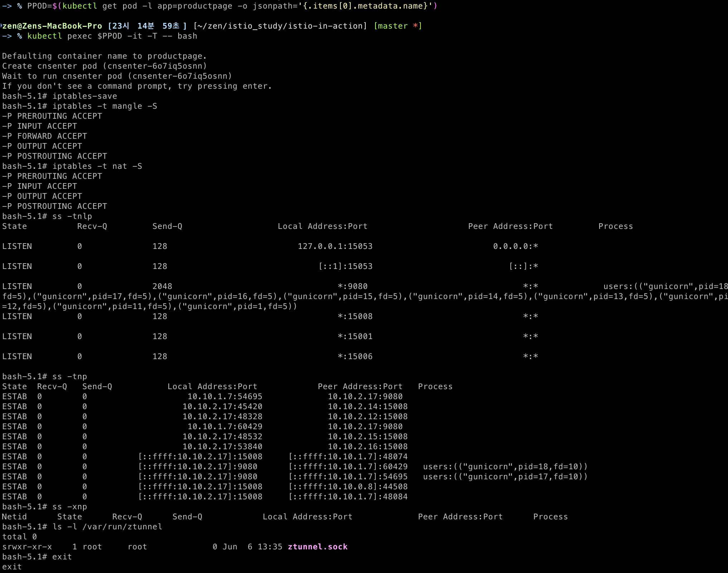Click local address 10.10.1.7:54695
The height and width of the screenshot is (573, 728).
pyautogui.click(x=225, y=397)
